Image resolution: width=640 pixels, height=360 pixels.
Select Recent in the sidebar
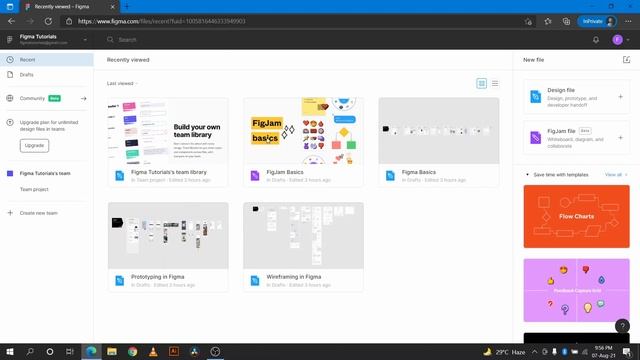(47, 60)
